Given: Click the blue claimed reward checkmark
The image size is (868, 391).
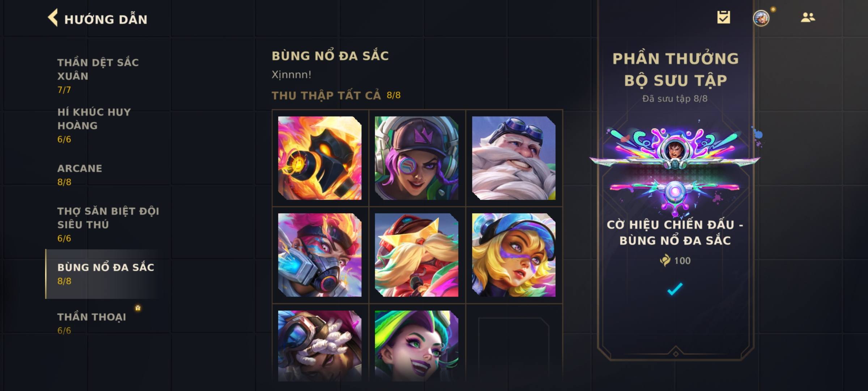Looking at the screenshot, I should [x=675, y=289].
